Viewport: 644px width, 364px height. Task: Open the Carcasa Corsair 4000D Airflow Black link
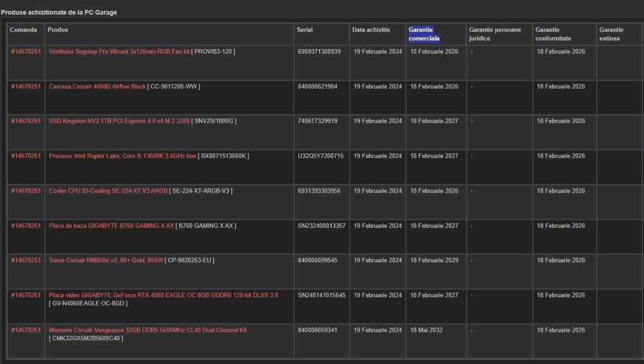click(x=97, y=86)
